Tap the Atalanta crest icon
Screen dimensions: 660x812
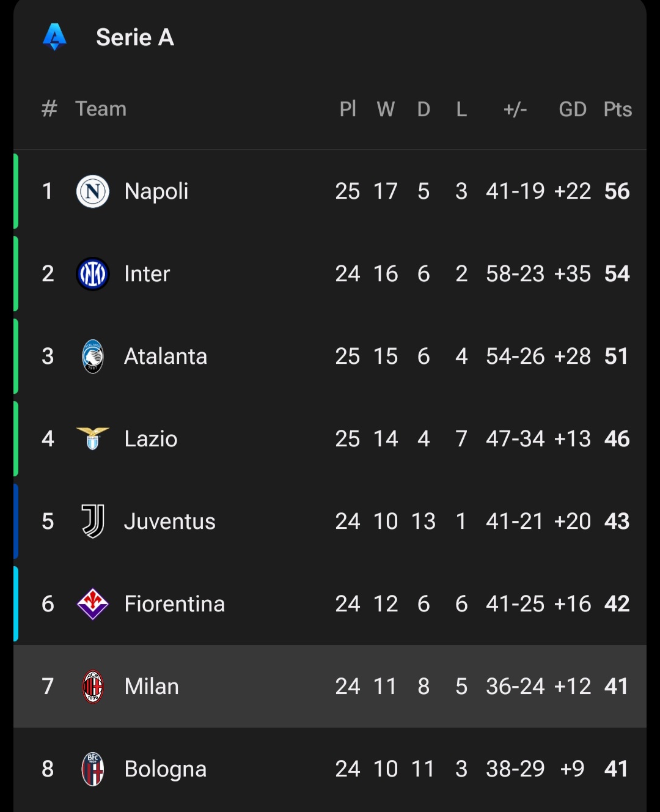click(x=93, y=356)
